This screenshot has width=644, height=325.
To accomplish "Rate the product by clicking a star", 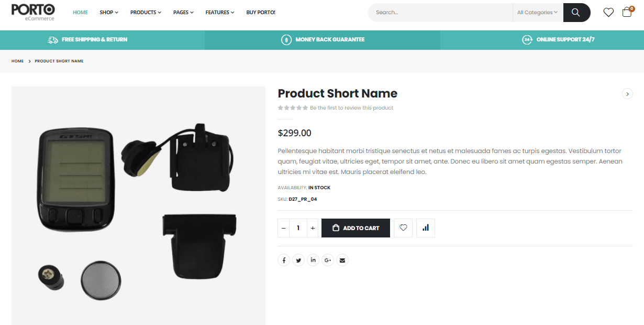I will (x=293, y=107).
